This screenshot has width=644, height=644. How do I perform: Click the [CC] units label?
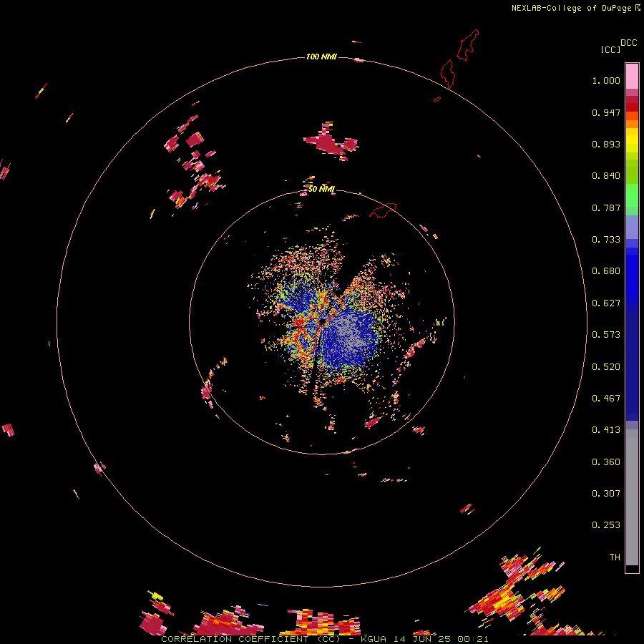611,49
